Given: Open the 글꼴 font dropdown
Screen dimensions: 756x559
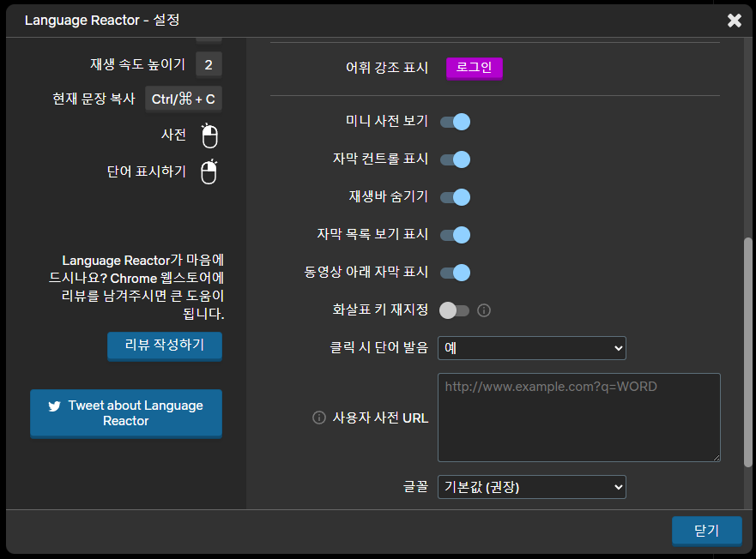Looking at the screenshot, I should (532, 487).
